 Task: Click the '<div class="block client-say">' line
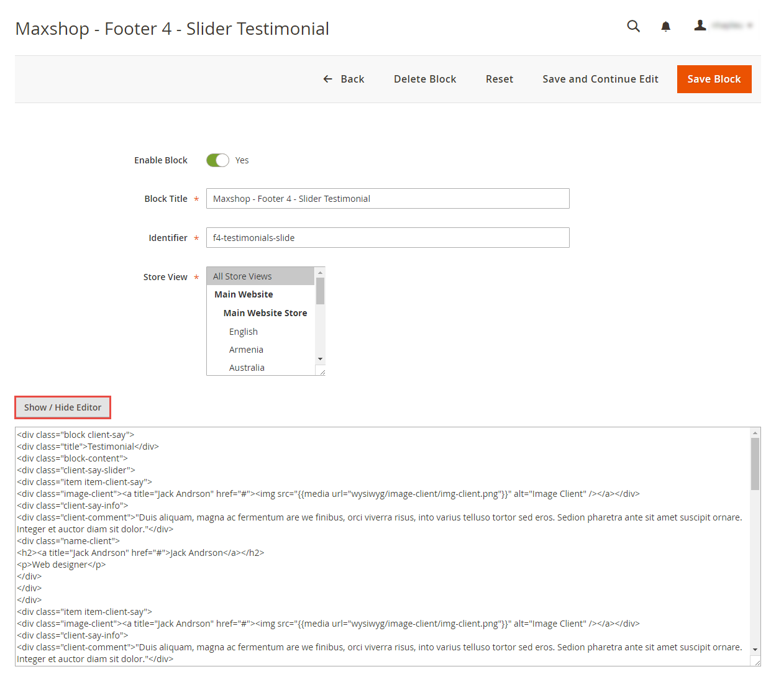tap(76, 435)
